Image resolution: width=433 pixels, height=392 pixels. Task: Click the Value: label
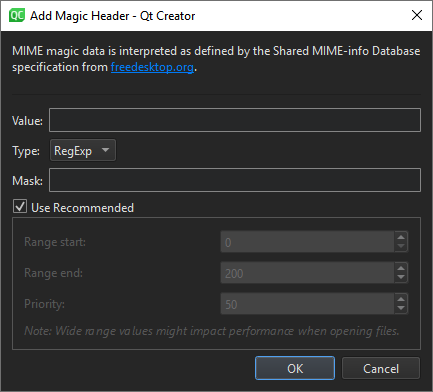[27, 121]
